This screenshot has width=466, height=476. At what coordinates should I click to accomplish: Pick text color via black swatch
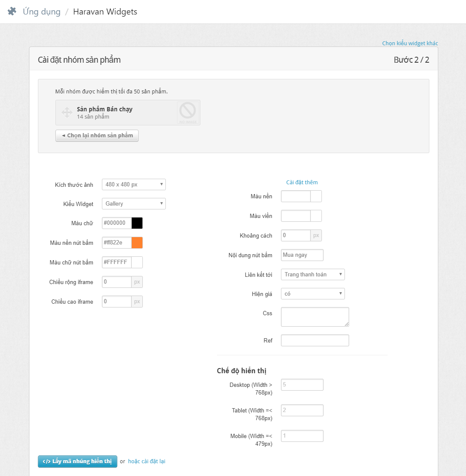point(137,223)
